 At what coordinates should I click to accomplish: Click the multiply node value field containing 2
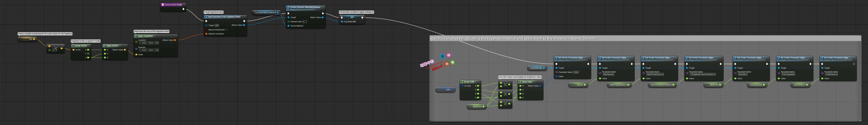coord(54,50)
